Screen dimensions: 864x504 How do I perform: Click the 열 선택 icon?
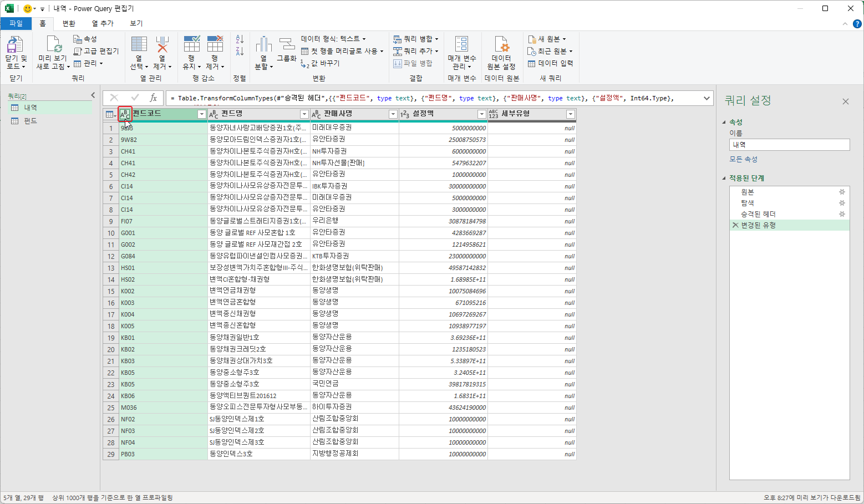click(139, 44)
